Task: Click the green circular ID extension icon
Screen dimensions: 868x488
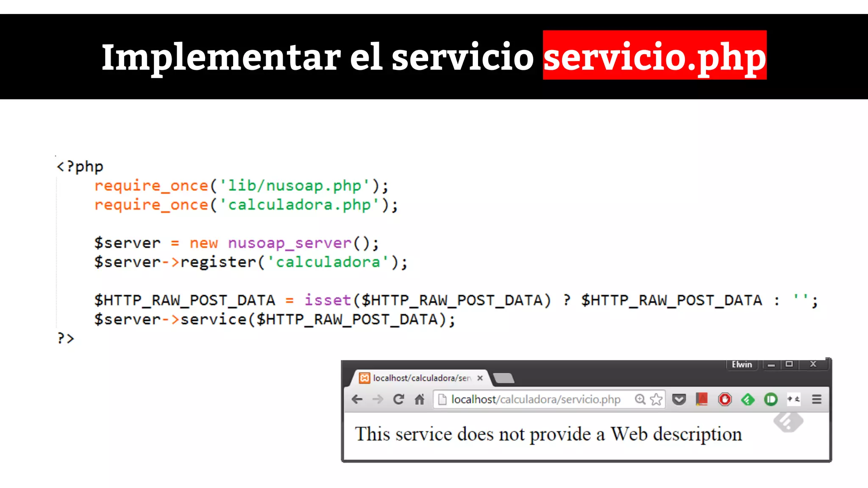Action: tap(771, 399)
